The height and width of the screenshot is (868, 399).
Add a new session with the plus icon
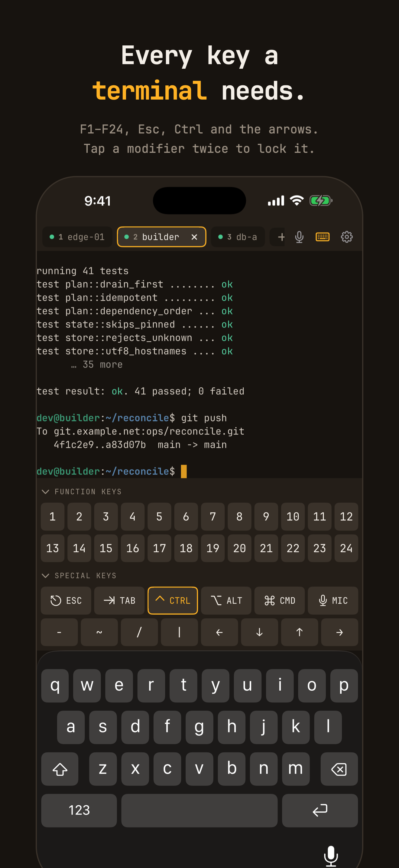281,237
